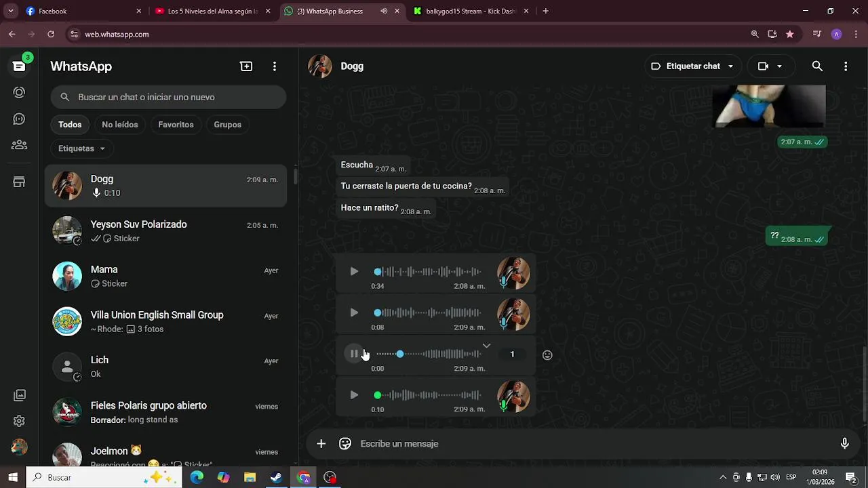
Task: Start a new chat with the plus icon
Action: pos(246,66)
